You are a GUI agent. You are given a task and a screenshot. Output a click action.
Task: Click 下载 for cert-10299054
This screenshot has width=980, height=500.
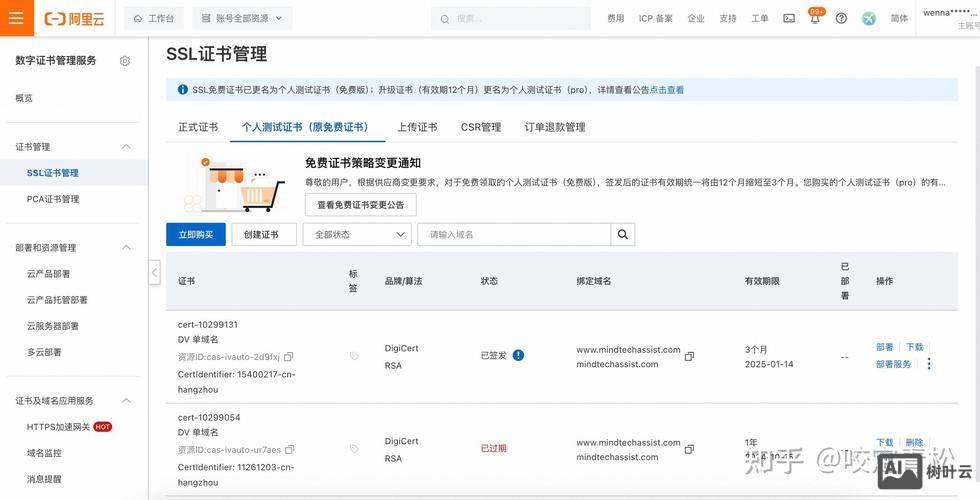[884, 442]
